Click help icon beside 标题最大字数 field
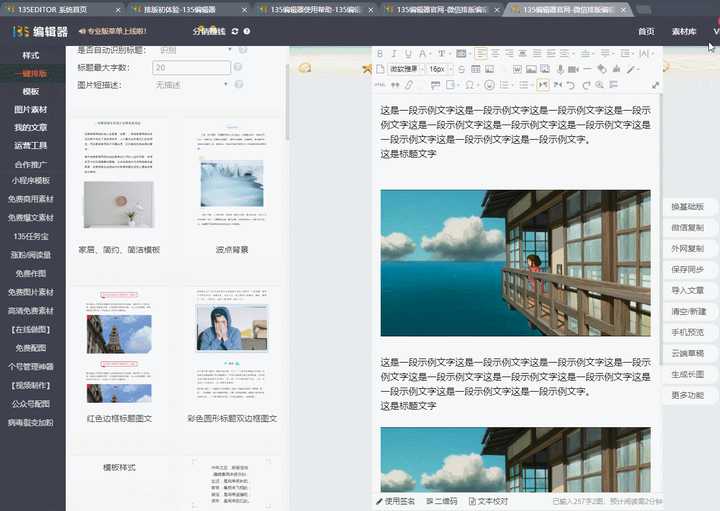 pyautogui.click(x=238, y=67)
